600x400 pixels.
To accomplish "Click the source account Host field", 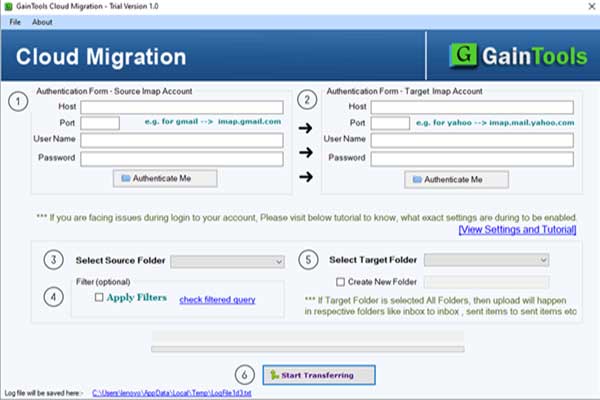I will tap(182, 107).
